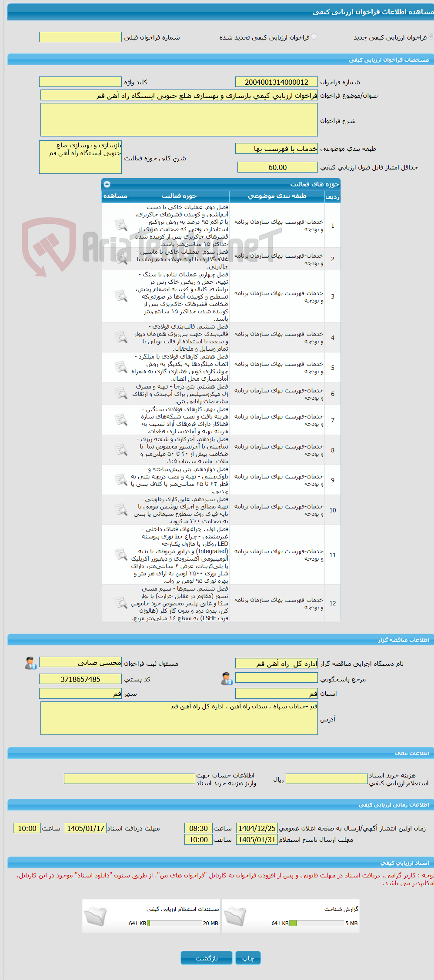Screen dimensions: 434x980
Task: Open folder icon for مستندات استعلام ارزيابي كيفي
Action: (95, 916)
